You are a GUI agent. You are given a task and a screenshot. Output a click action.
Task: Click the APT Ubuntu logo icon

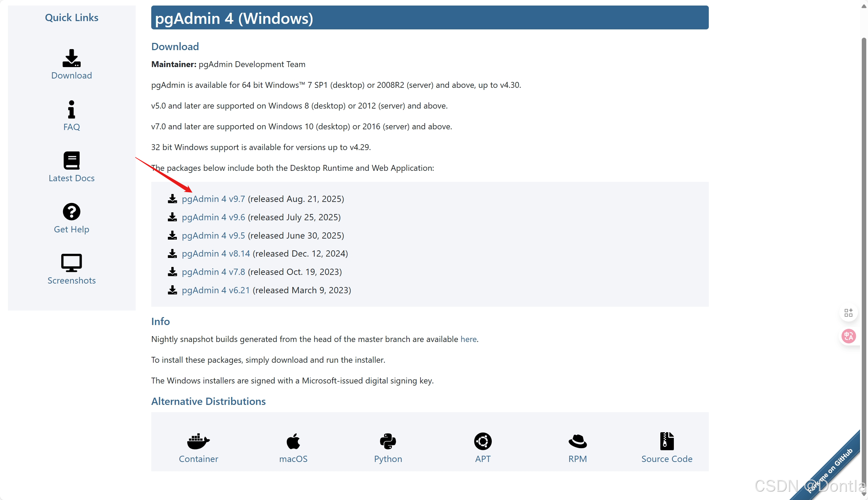tap(483, 441)
